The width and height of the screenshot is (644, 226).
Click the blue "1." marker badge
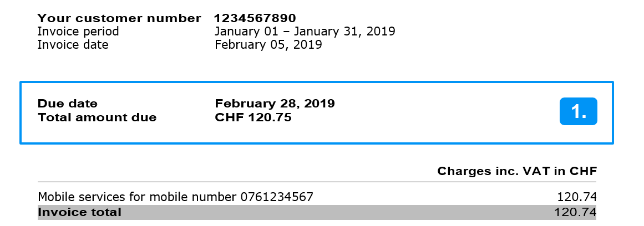pyautogui.click(x=578, y=112)
